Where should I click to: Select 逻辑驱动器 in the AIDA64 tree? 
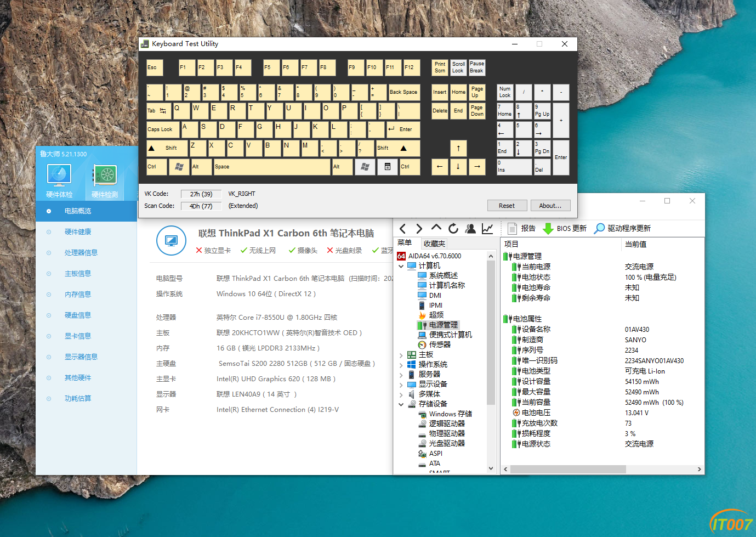pos(447,423)
